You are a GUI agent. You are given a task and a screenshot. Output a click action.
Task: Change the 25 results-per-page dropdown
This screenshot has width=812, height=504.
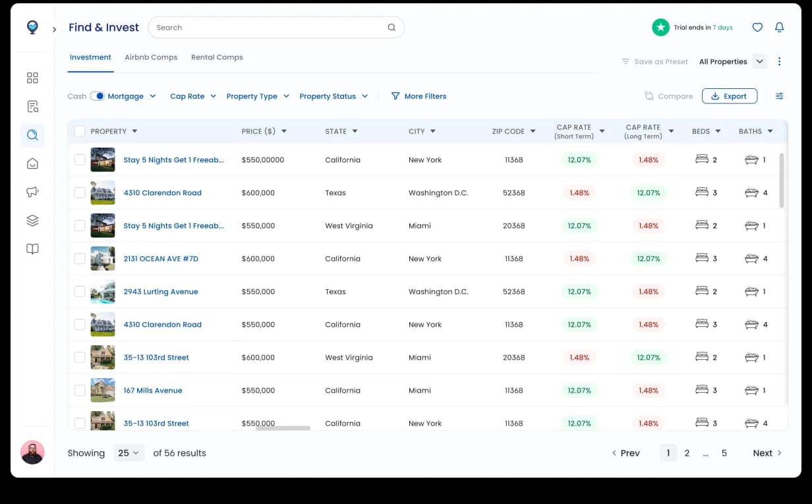pos(129,453)
